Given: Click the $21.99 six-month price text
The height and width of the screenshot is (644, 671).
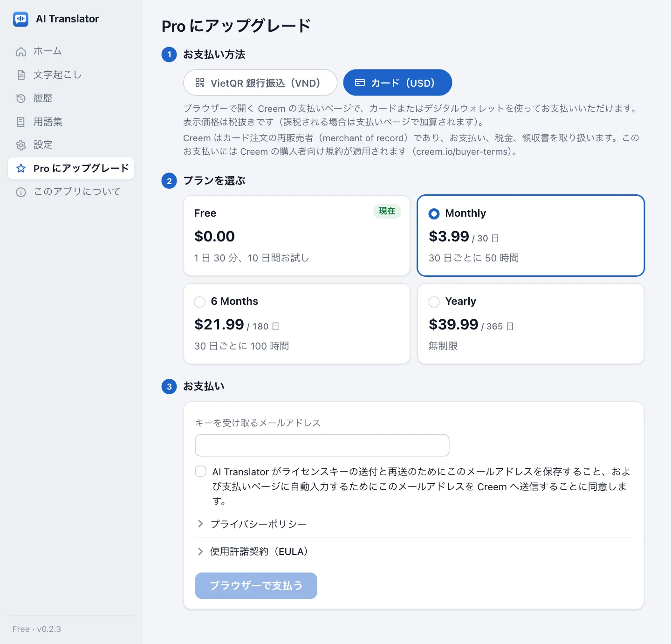Looking at the screenshot, I should point(219,324).
